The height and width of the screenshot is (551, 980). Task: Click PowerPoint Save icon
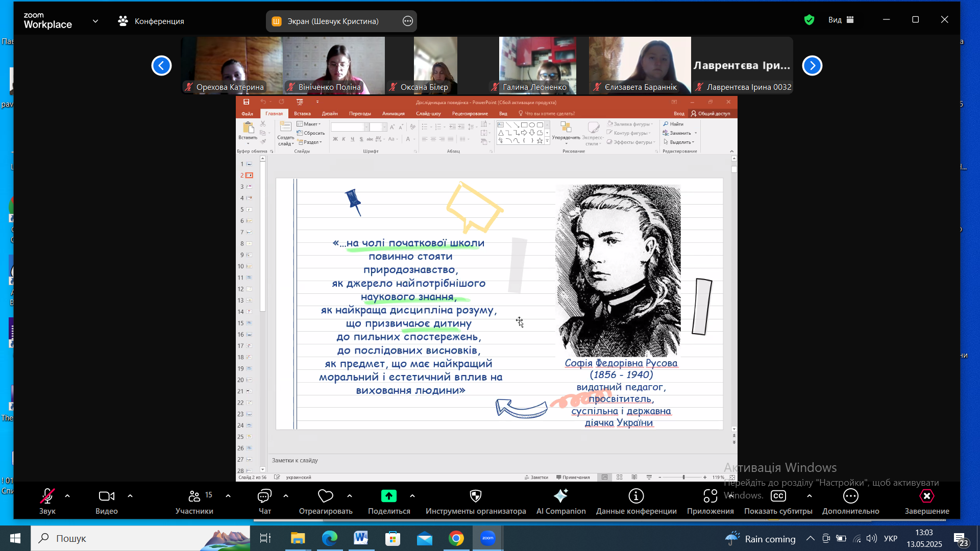(x=246, y=102)
